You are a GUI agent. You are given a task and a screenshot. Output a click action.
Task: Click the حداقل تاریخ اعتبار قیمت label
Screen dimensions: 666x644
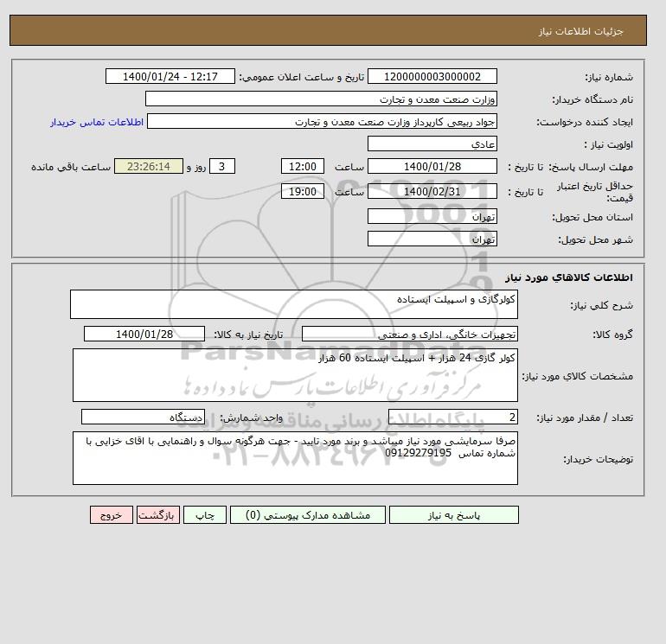595,192
